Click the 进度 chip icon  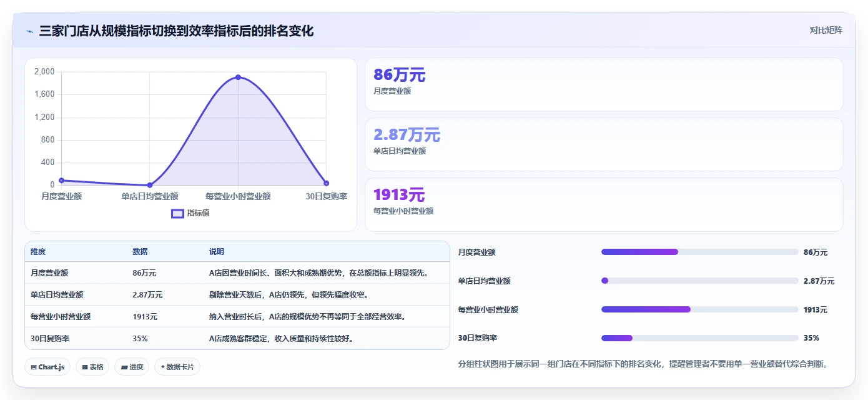(124, 367)
